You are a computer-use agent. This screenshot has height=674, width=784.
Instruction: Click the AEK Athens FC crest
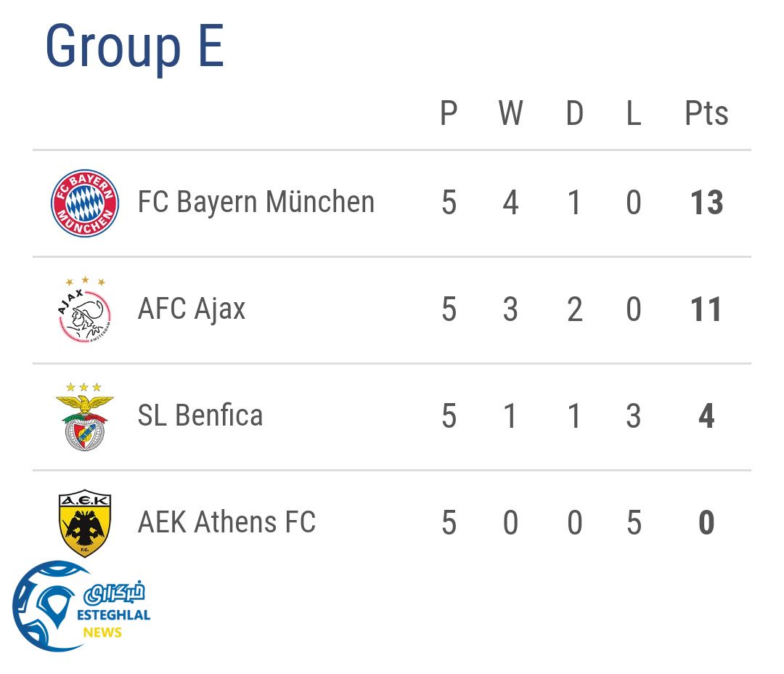click(x=84, y=522)
